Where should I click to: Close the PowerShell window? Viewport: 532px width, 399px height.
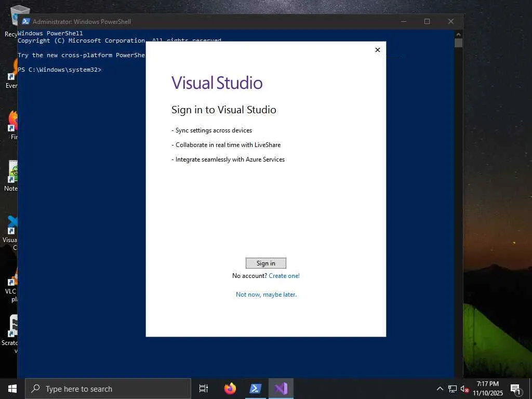pyautogui.click(x=451, y=21)
